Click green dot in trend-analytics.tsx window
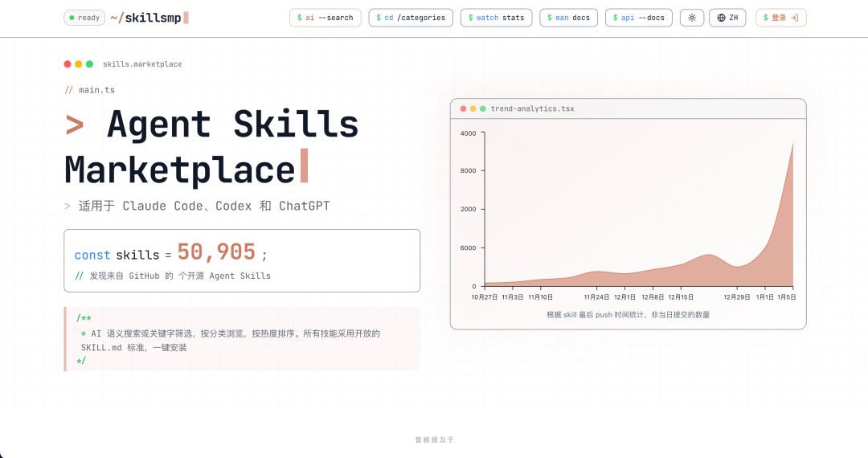Image resolution: width=868 pixels, height=458 pixels. [x=482, y=108]
